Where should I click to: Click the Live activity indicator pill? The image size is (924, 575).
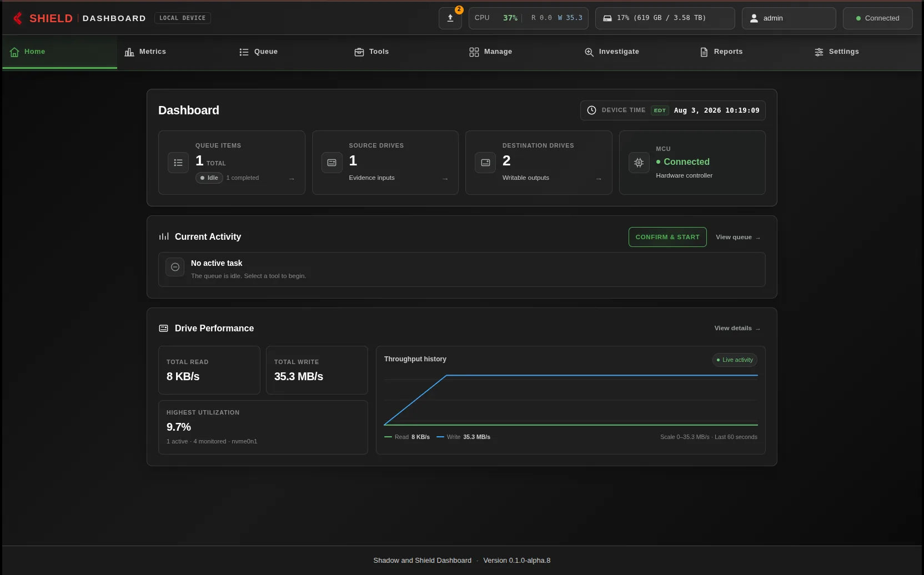pyautogui.click(x=735, y=360)
